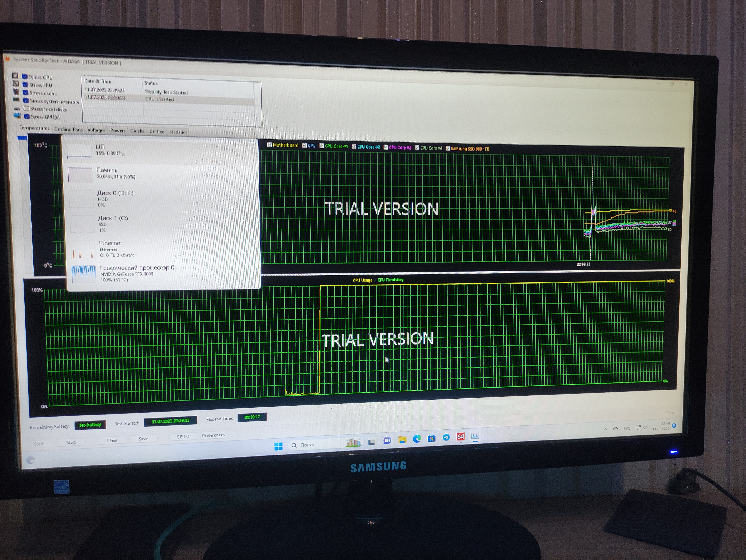746x560 pixels.
Task: Toggle the CPU Core #1 legend checkbox
Action: tap(321, 146)
